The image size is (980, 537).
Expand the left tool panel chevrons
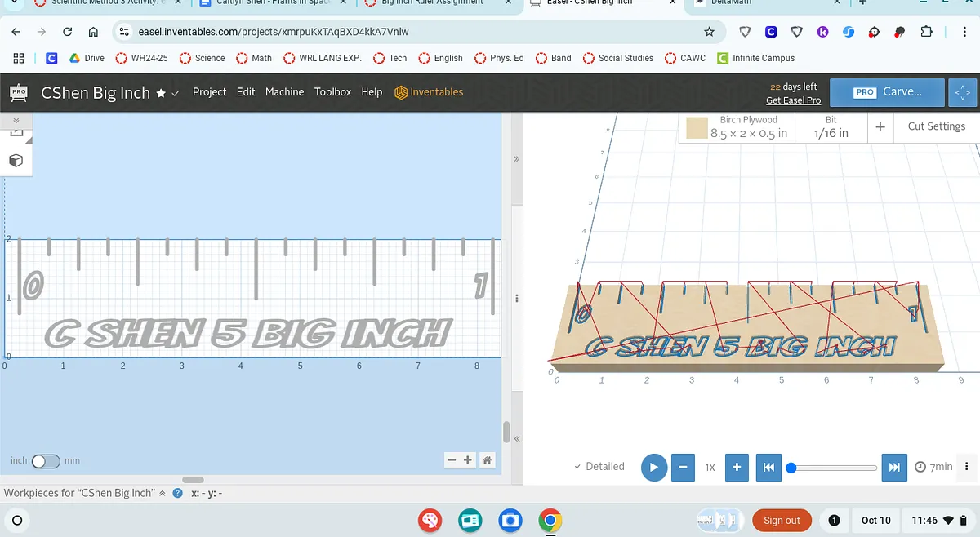click(x=16, y=120)
